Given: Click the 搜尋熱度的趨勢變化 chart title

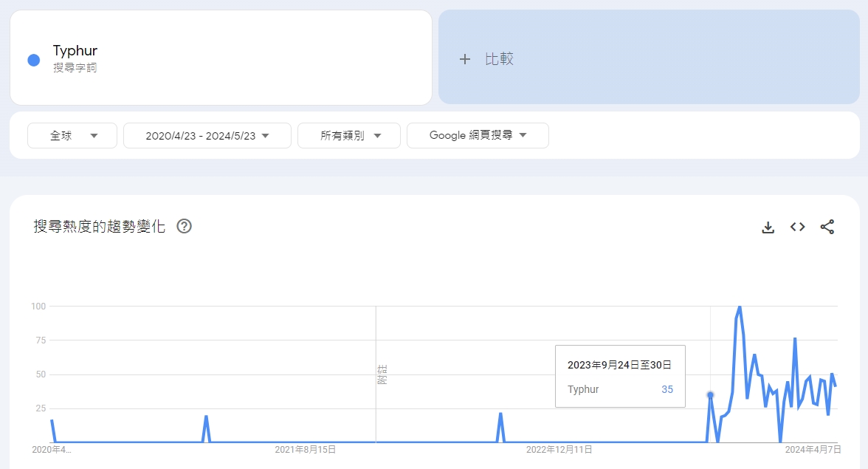Looking at the screenshot, I should click(x=99, y=226).
